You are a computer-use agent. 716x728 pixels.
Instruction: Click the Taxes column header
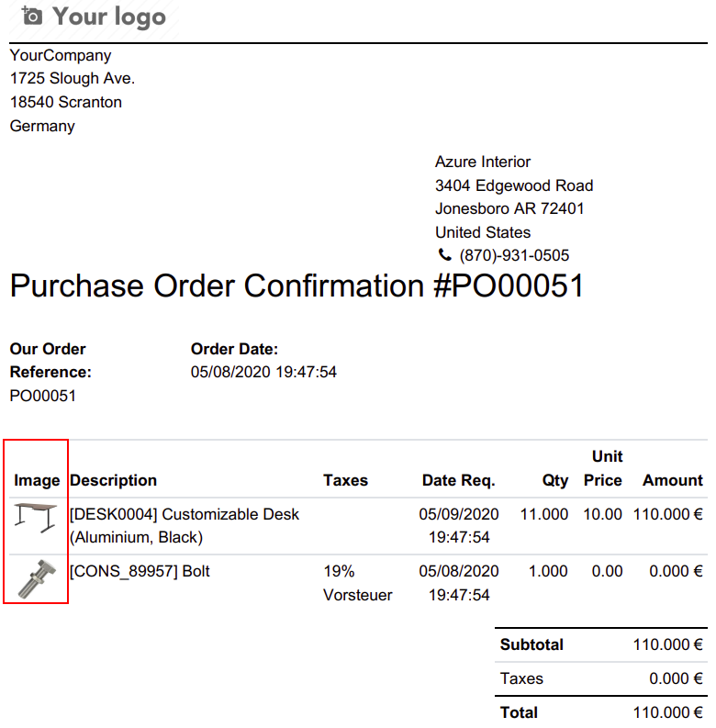click(x=345, y=480)
